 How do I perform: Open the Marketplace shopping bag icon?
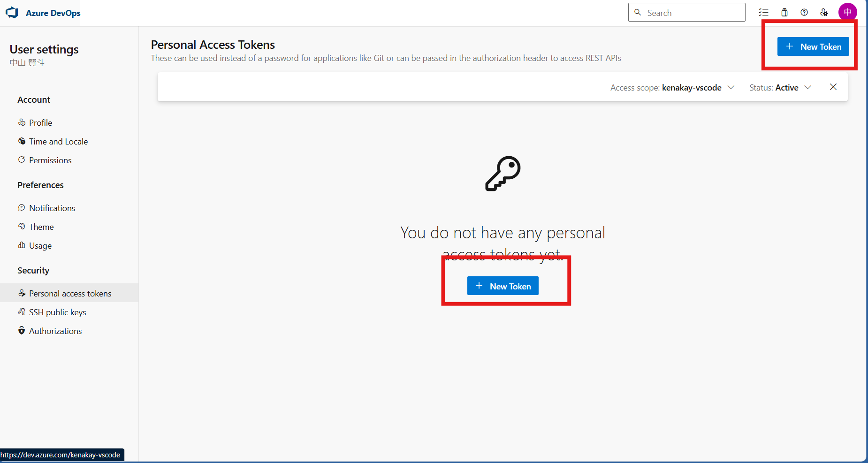[x=784, y=13]
